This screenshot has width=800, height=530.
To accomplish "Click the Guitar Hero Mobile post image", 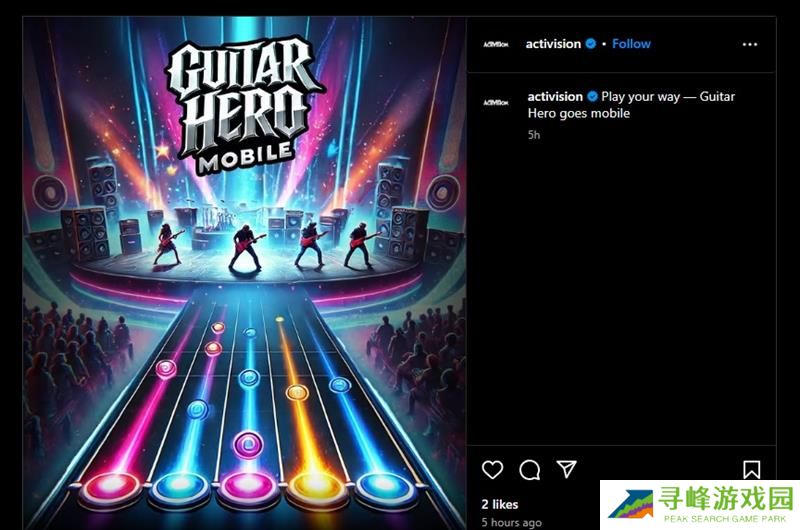I will point(244,273).
